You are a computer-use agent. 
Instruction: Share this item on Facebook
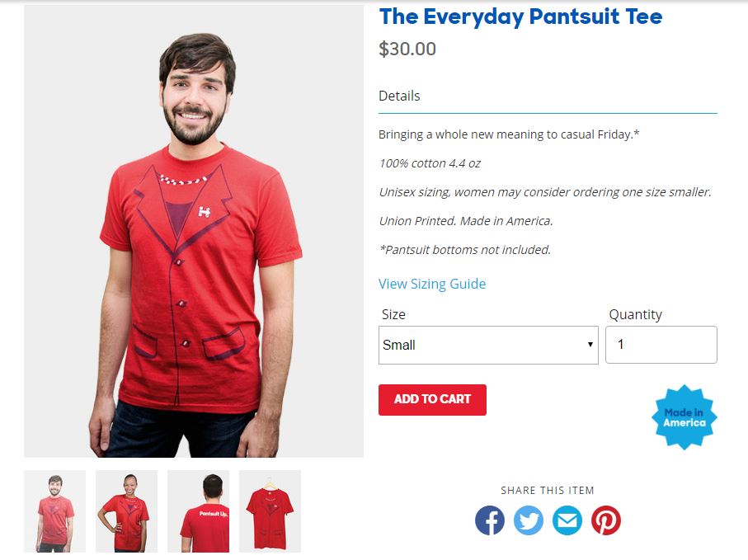tap(489, 520)
